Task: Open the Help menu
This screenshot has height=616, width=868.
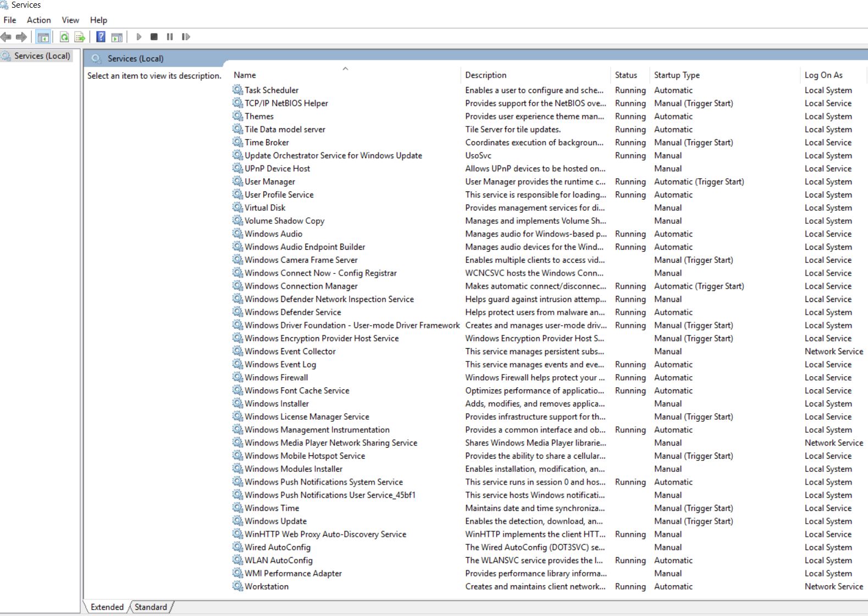Action: click(x=98, y=20)
